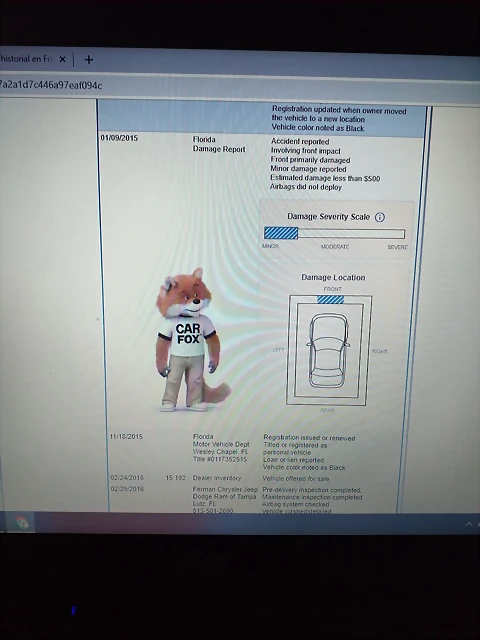Click the 'Dealer Inventory' record entry
480x640 pixels.
point(217,478)
